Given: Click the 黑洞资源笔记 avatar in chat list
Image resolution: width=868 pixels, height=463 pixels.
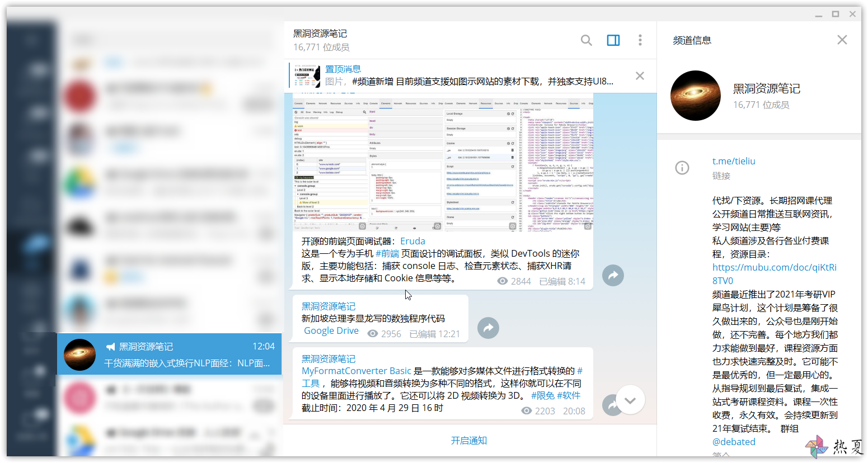Looking at the screenshot, I should click(x=79, y=355).
